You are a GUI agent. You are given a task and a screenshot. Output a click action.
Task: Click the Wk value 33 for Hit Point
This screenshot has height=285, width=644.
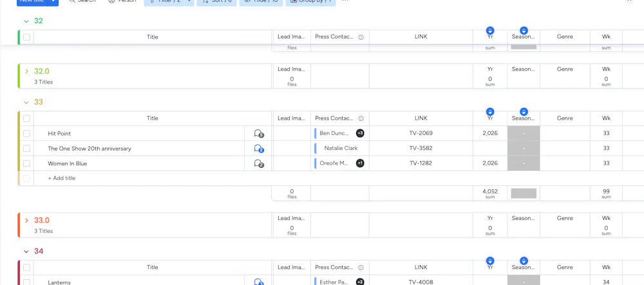point(606,133)
